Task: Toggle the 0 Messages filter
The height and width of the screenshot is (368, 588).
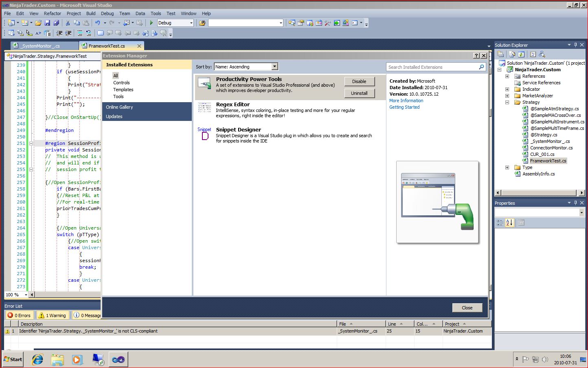Action: [x=87, y=315]
